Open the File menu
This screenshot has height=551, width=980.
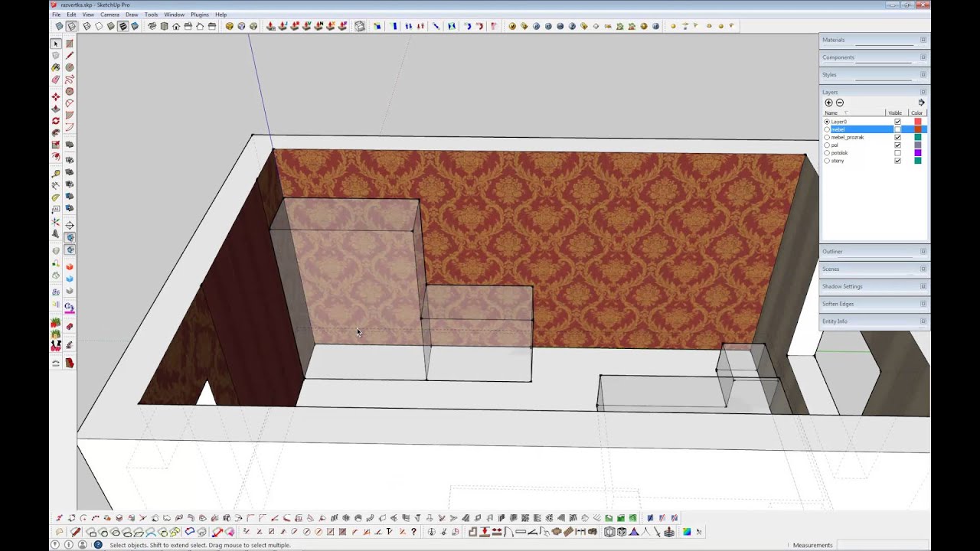pos(56,15)
